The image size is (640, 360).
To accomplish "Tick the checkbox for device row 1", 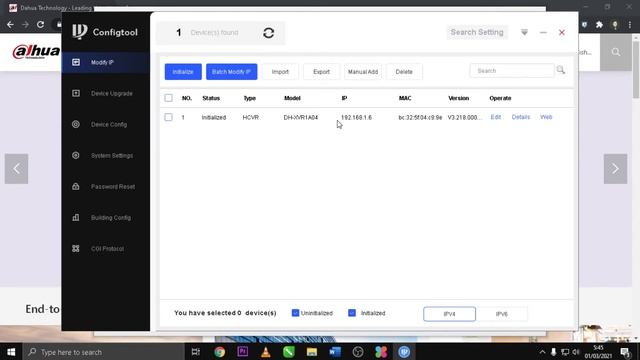I will (x=169, y=117).
